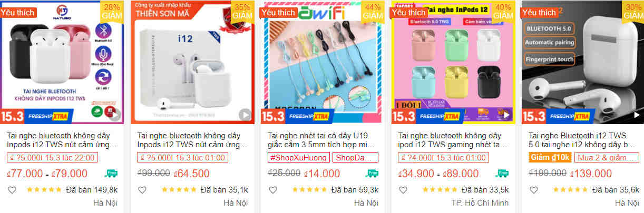This screenshot has height=213, width=644.
Task: Click the free-shipping truck icon on the first product
Action: pos(112,174)
